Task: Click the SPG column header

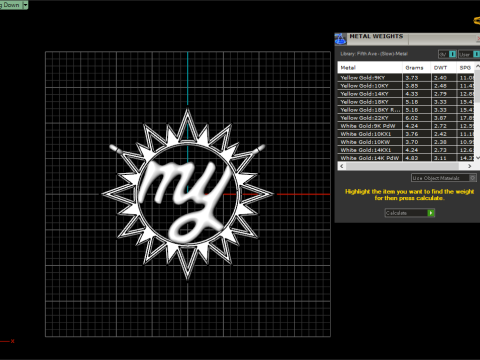Action: [x=466, y=67]
